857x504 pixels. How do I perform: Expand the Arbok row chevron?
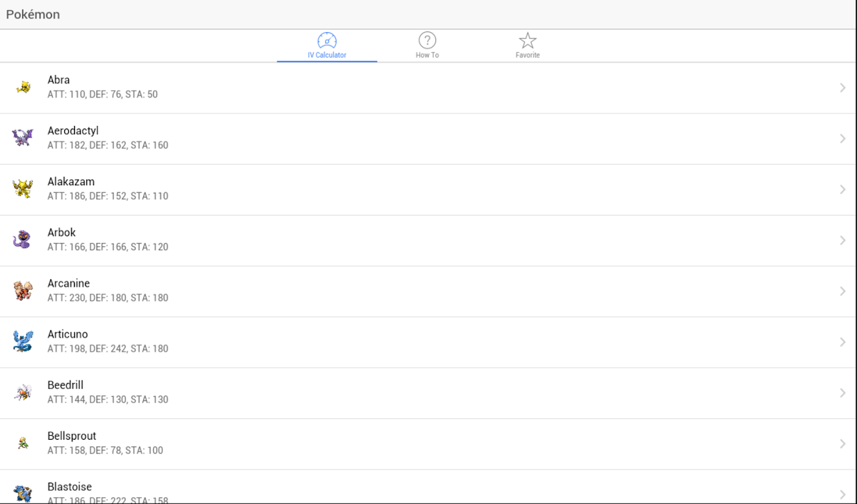tap(843, 240)
